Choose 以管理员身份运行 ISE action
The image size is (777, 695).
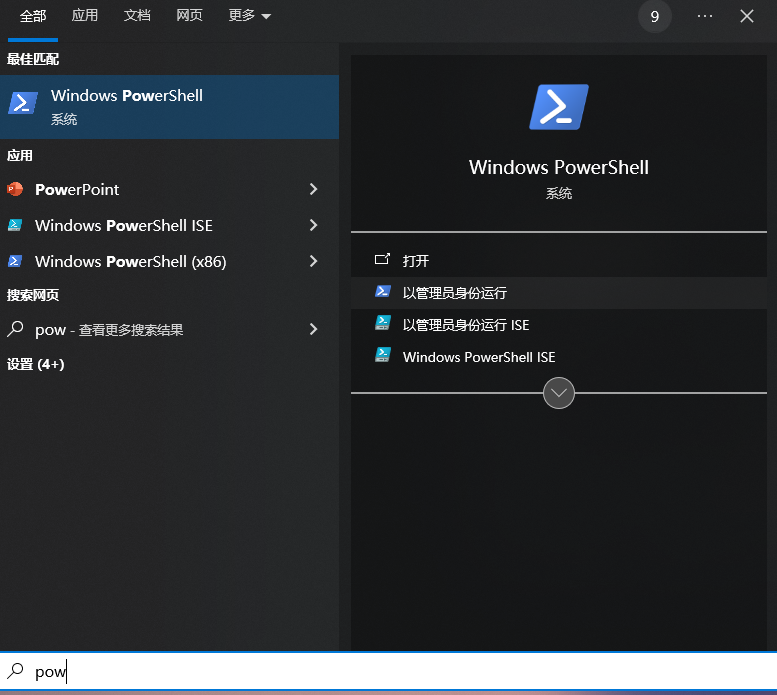pyautogui.click(x=558, y=325)
